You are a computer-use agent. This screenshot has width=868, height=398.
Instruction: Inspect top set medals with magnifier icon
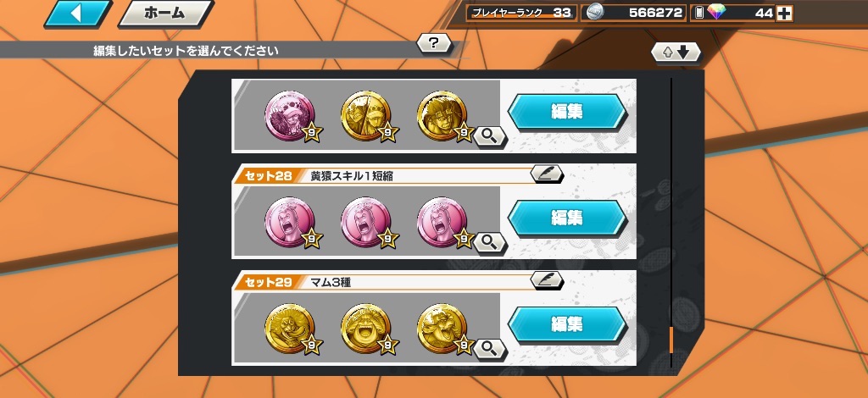point(490,136)
